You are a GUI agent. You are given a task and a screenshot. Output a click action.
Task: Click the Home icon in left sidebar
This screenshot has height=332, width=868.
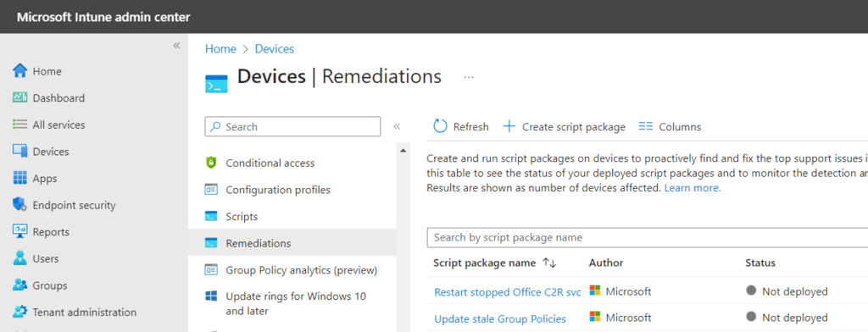[20, 71]
